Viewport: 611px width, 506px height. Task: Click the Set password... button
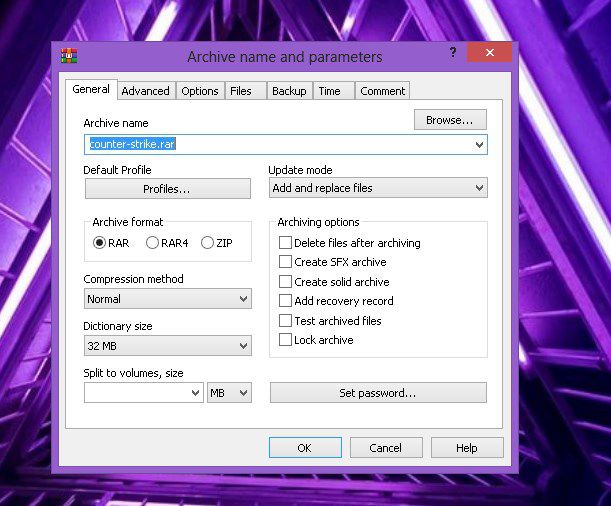(378, 393)
